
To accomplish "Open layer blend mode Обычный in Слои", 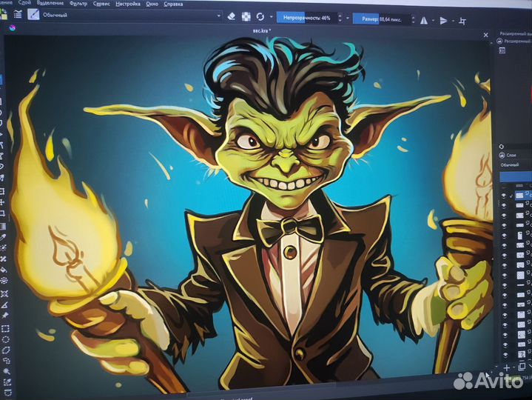I will click(515, 165).
